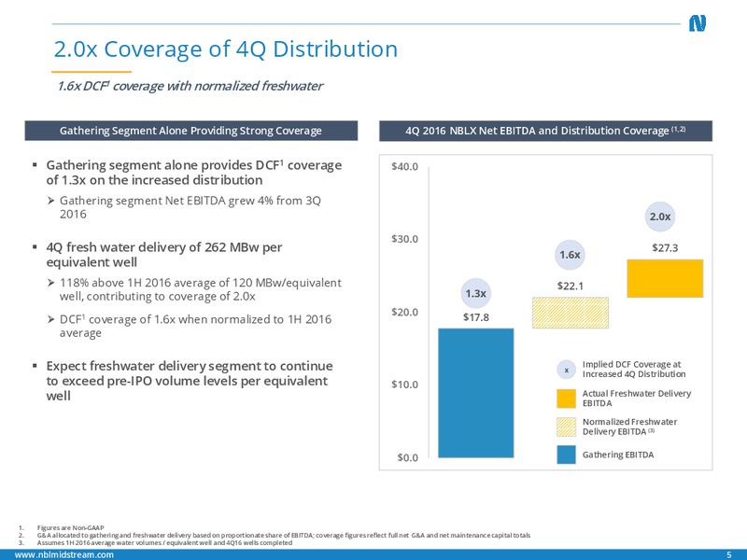Click the $20.0 axis label
Screen dimensions: 747x560
click(404, 312)
